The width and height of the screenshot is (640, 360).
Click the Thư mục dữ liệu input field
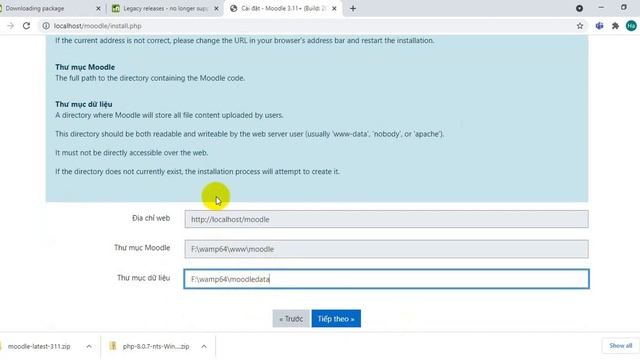386,279
